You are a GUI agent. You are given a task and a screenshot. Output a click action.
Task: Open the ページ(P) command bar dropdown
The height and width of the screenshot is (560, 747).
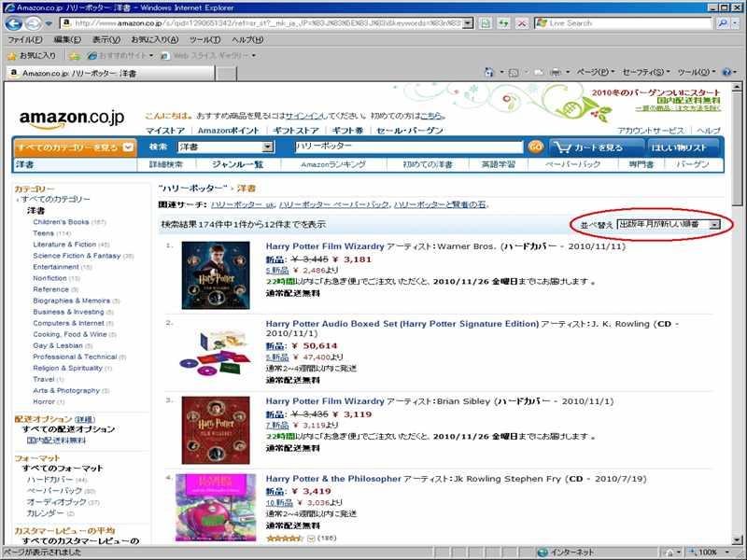click(596, 73)
